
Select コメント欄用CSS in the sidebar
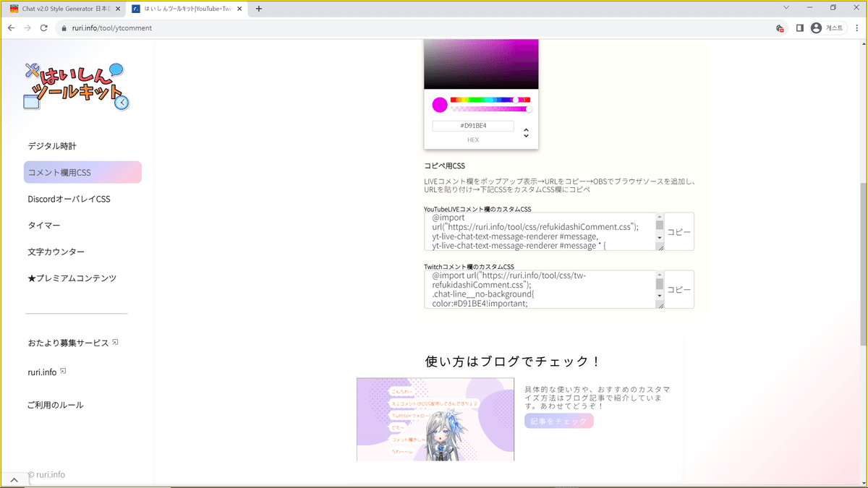pos(82,172)
